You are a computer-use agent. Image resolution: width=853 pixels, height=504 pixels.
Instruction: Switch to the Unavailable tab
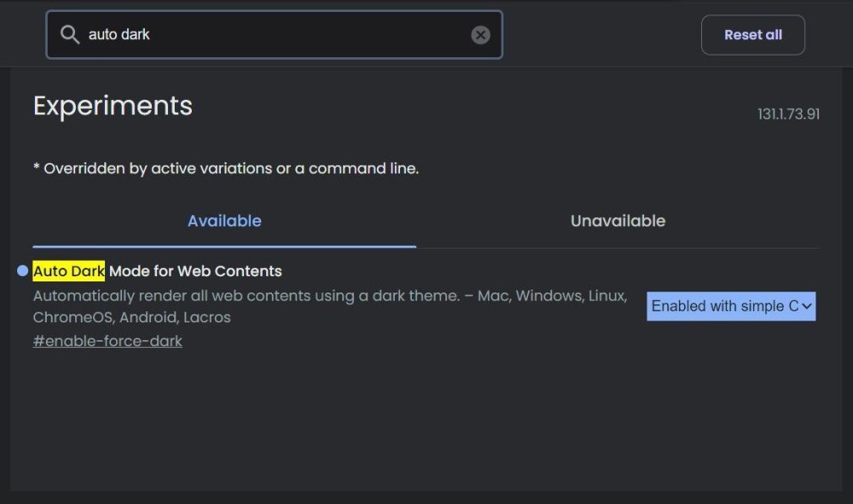coord(617,220)
